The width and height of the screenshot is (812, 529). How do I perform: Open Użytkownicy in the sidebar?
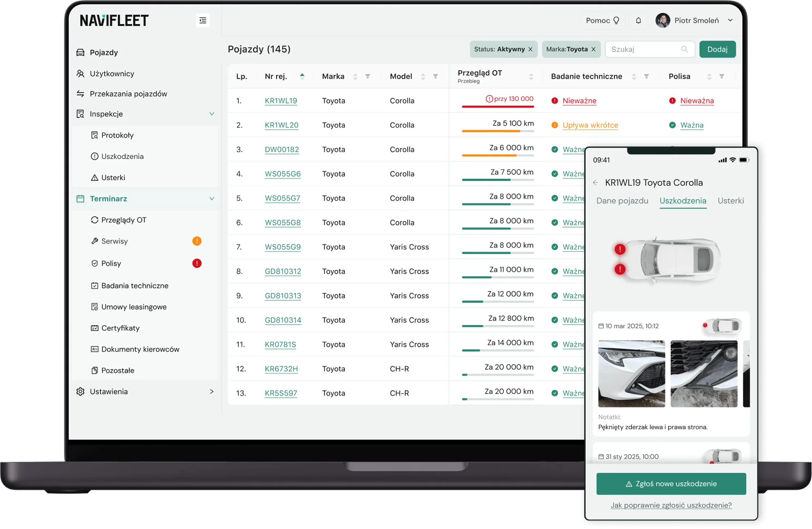[105, 74]
